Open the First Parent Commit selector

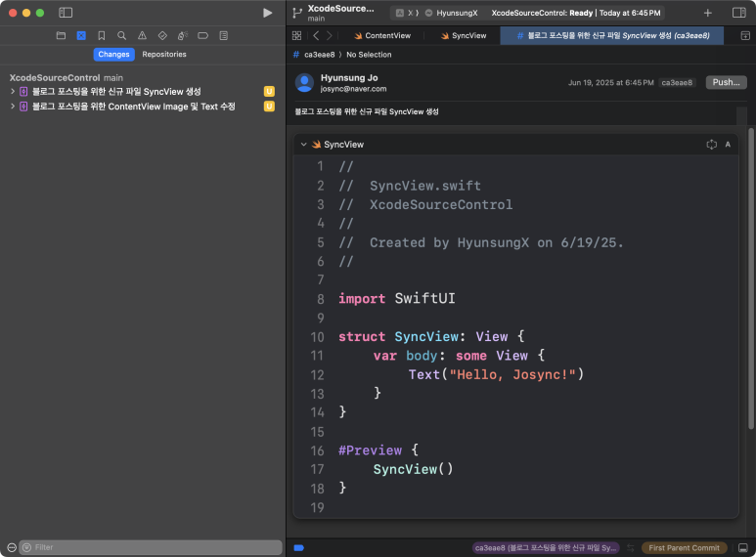[x=684, y=547]
